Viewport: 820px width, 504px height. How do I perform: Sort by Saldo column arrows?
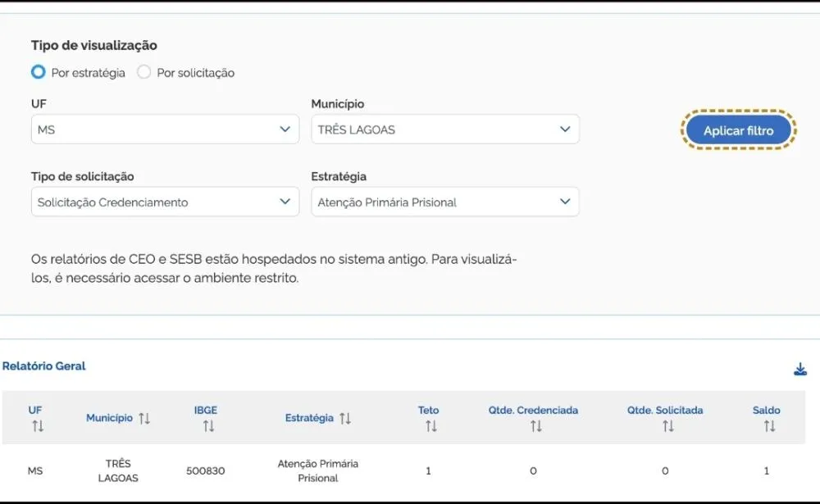click(769, 426)
